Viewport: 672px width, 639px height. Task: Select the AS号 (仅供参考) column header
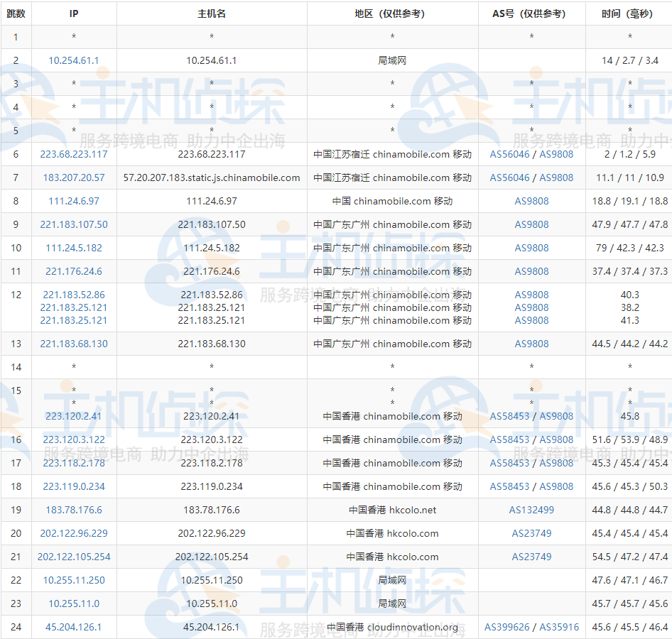coord(532,13)
